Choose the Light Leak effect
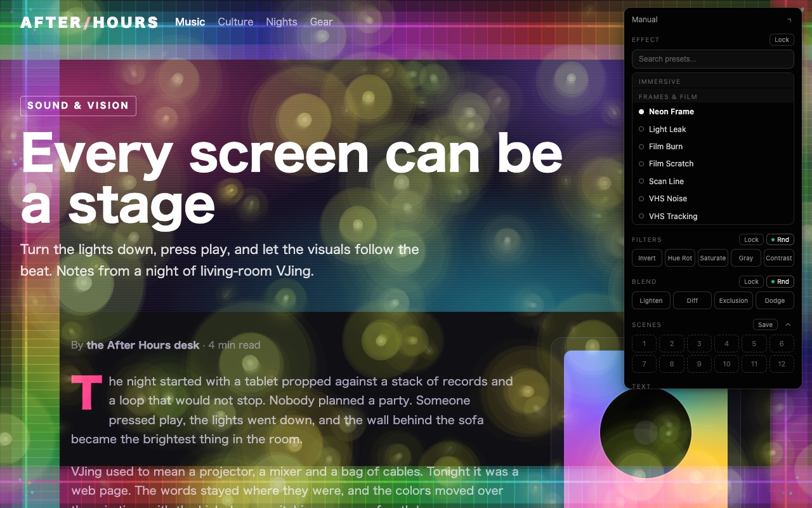 point(713,129)
